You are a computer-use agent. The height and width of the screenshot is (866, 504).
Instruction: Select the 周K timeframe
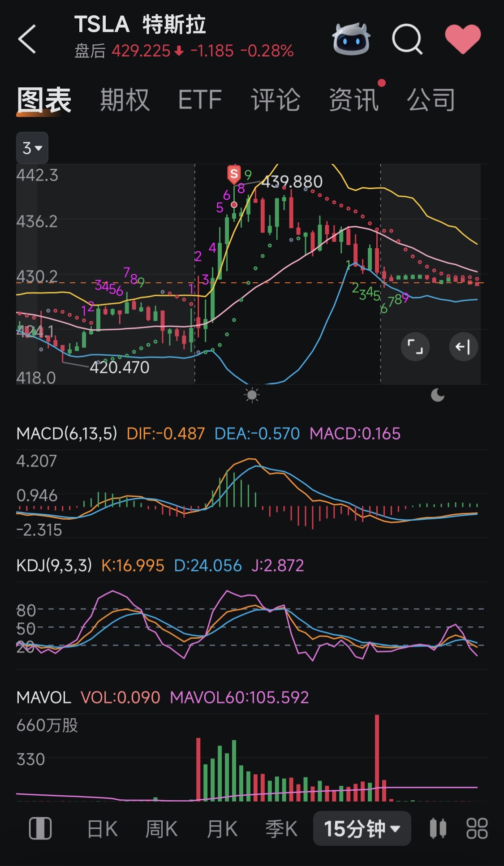coord(161,829)
